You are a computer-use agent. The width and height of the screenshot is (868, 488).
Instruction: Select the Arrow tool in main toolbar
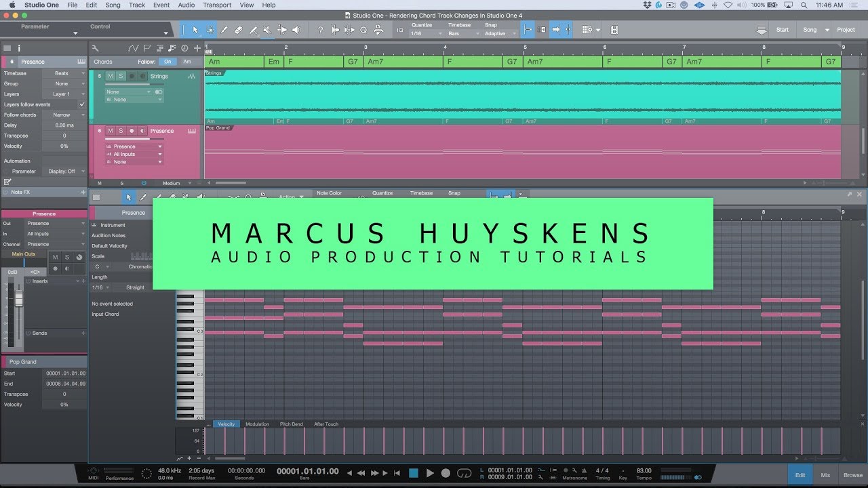(195, 30)
